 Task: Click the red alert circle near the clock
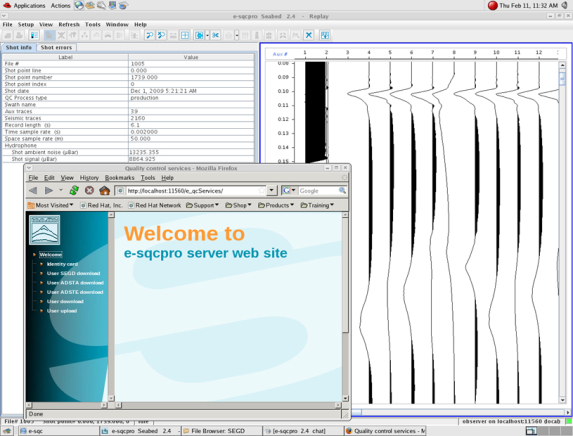[x=493, y=5]
